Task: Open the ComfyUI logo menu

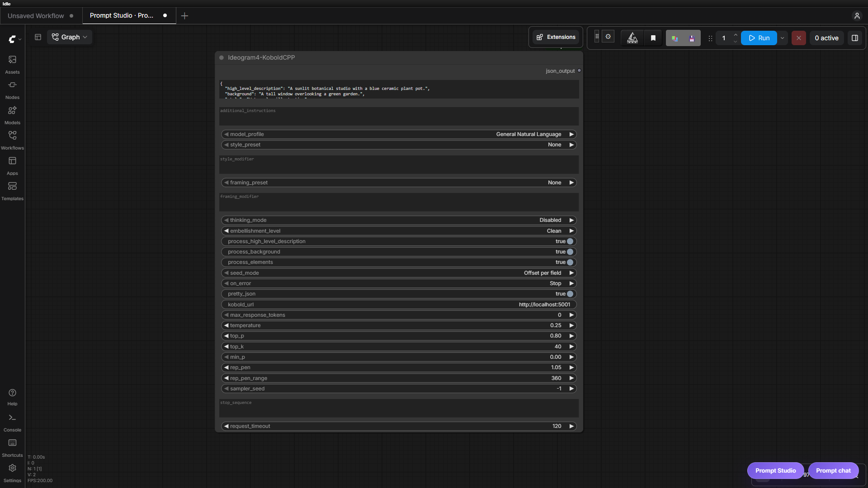Action: tap(14, 39)
